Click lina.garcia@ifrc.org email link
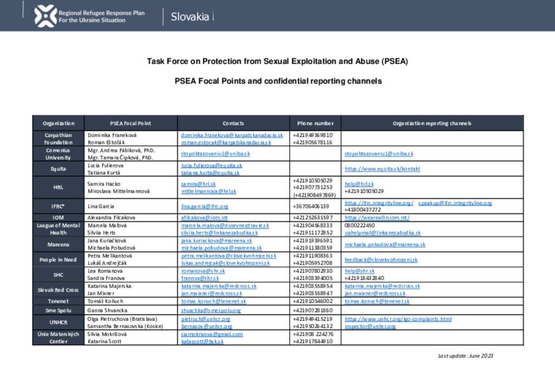555x392 pixels. click(204, 206)
